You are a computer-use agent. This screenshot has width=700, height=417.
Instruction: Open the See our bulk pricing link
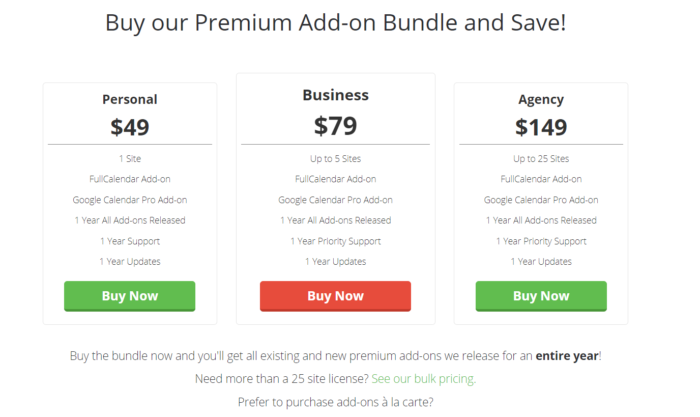coord(424,379)
